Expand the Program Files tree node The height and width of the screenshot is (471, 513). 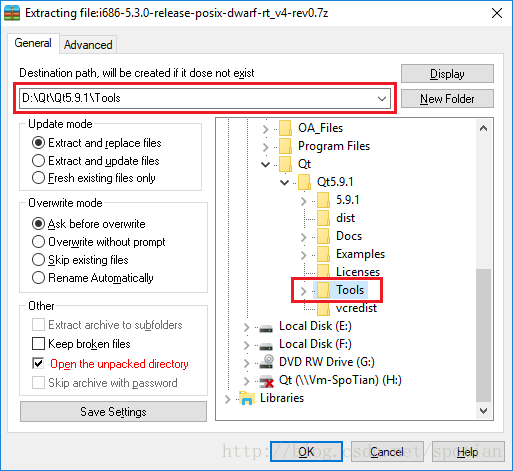(266, 147)
